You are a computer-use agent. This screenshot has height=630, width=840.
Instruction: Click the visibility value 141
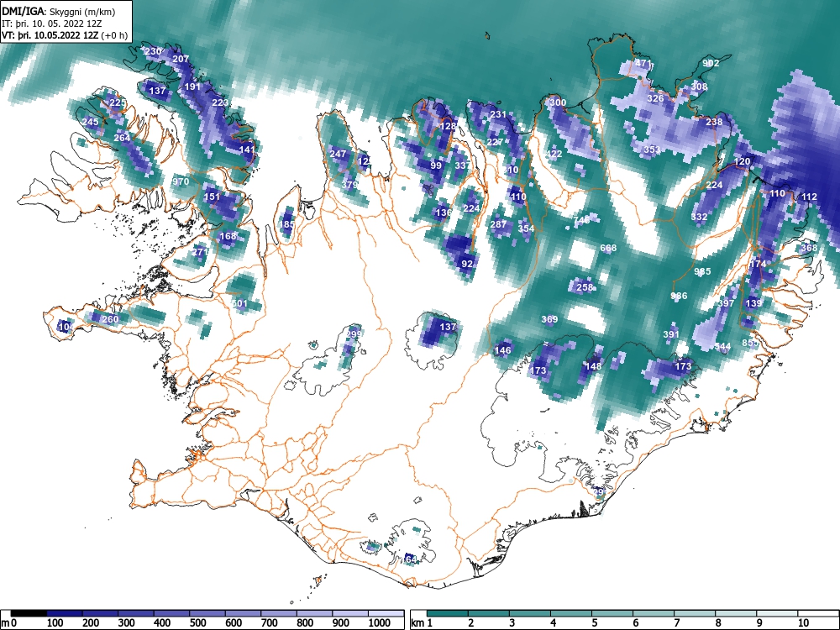pyautogui.click(x=247, y=150)
